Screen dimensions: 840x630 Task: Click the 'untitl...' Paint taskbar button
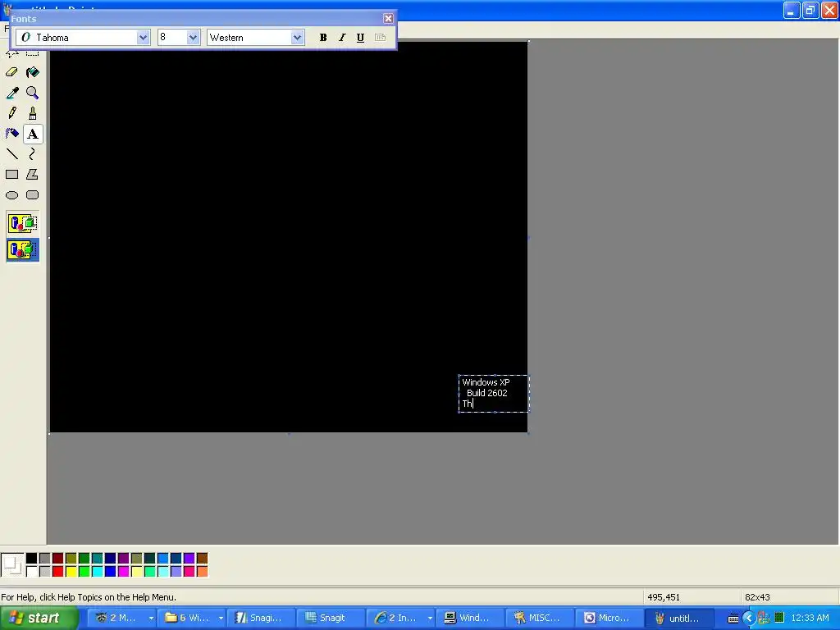(x=678, y=619)
